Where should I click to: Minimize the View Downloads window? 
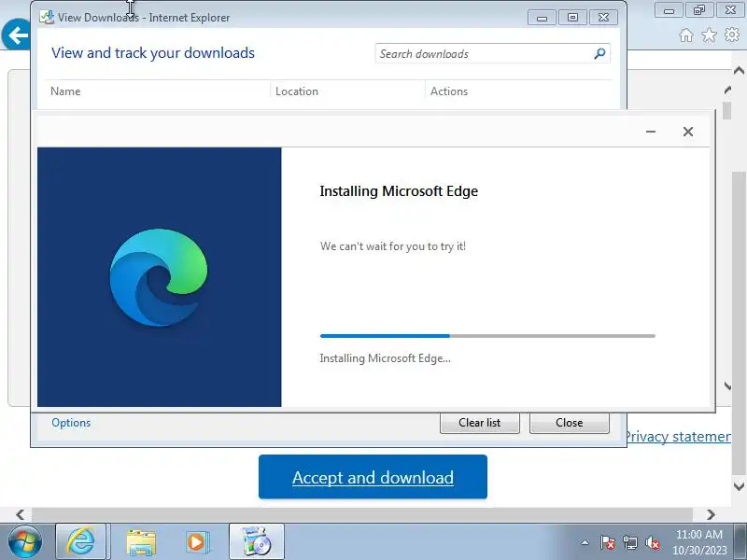pos(542,18)
